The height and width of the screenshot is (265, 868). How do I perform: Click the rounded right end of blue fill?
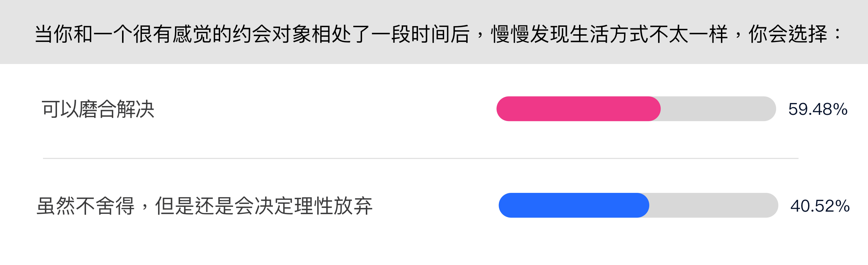pyautogui.click(x=643, y=205)
